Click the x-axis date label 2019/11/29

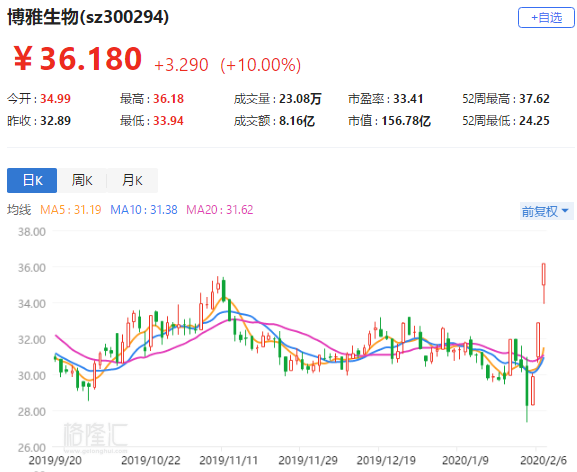click(x=308, y=460)
